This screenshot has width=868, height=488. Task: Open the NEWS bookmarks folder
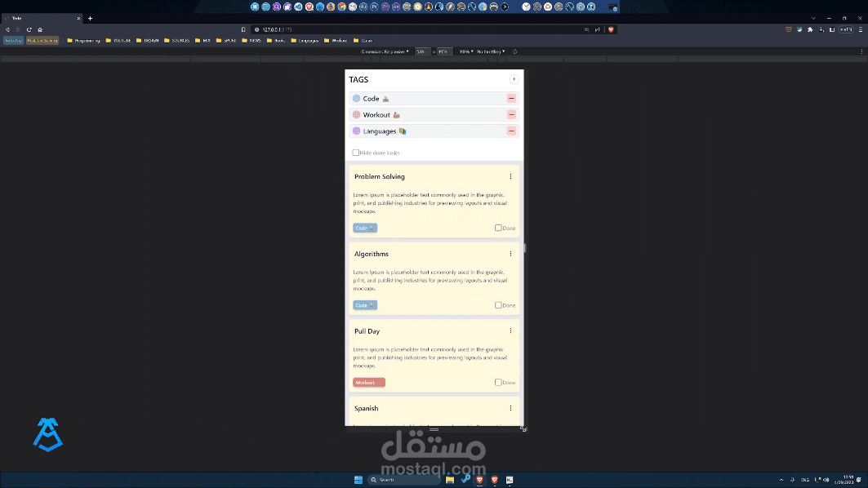pyautogui.click(x=251, y=40)
